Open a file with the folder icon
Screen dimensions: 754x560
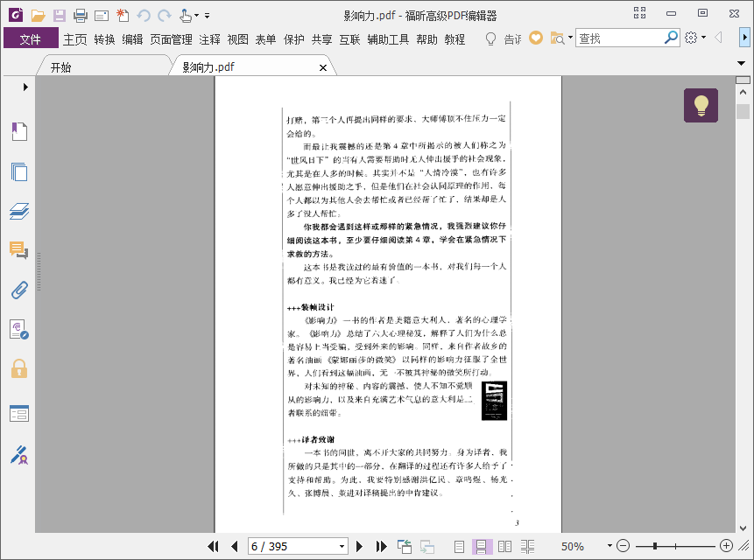click(x=38, y=16)
